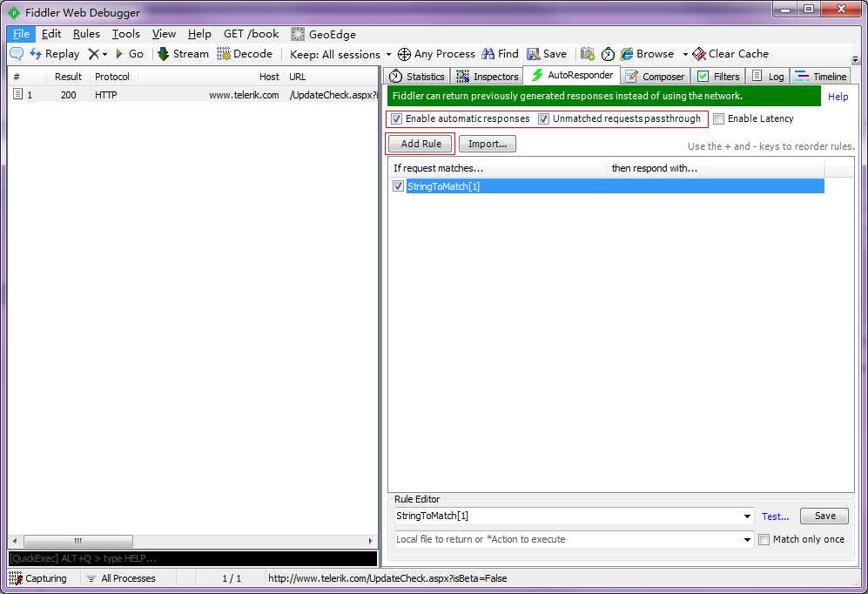Click the camera screenshot icon
The width and height of the screenshot is (868, 594).
pyautogui.click(x=588, y=54)
